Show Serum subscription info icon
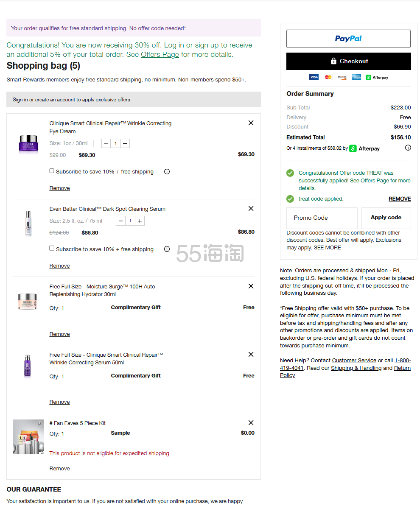The image size is (420, 506). click(x=167, y=249)
